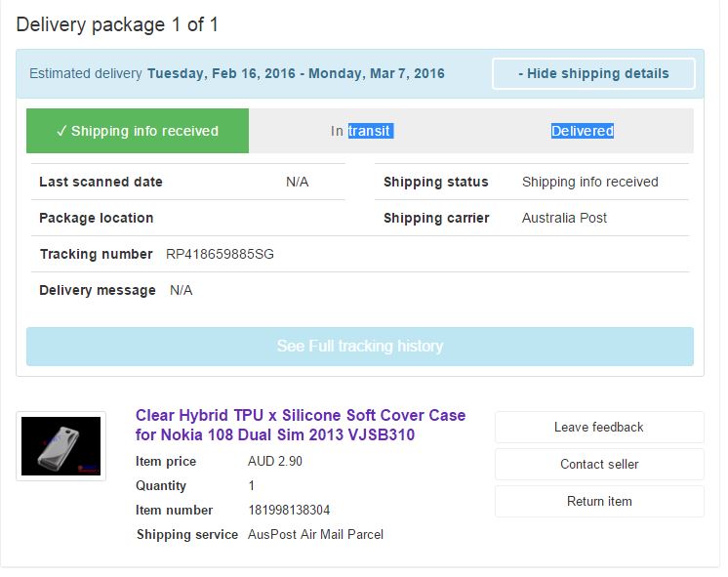
Task: Open the Clear Hybrid TPU case listing link
Action: (300, 425)
